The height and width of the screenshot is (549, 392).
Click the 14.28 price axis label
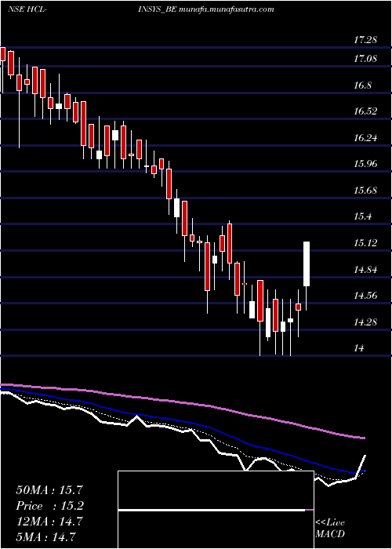365,322
